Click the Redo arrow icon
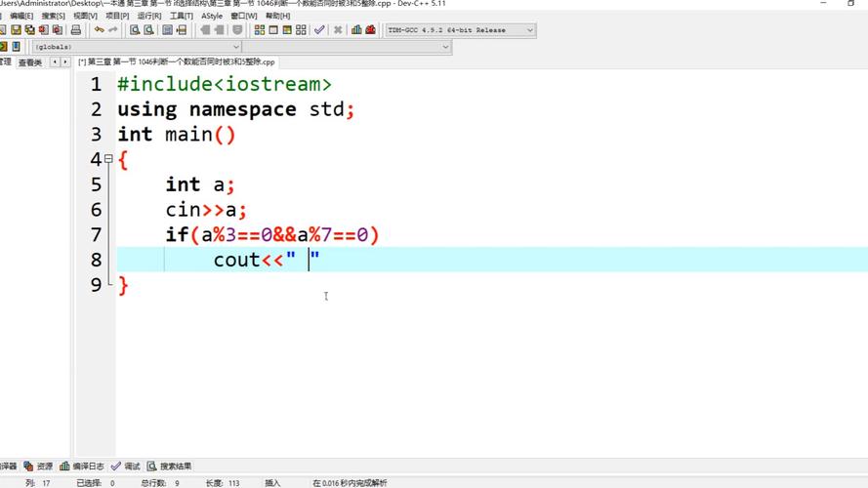 point(113,30)
